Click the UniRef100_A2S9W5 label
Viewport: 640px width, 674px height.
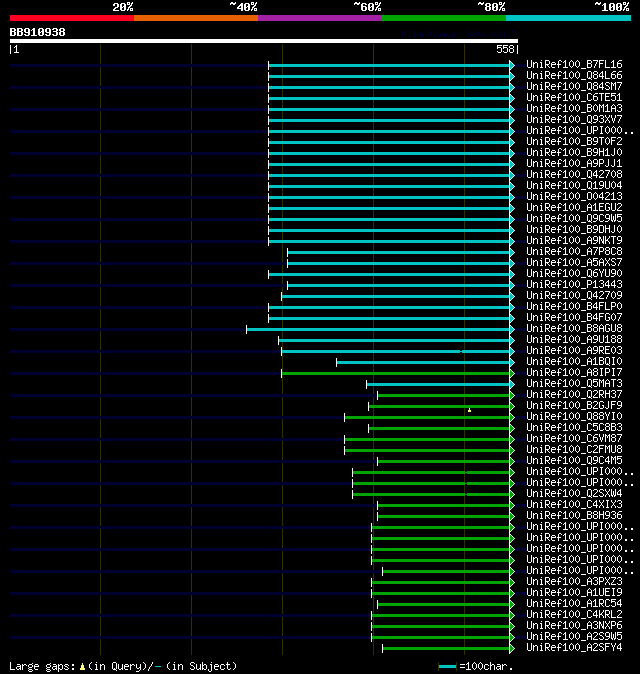[574, 637]
